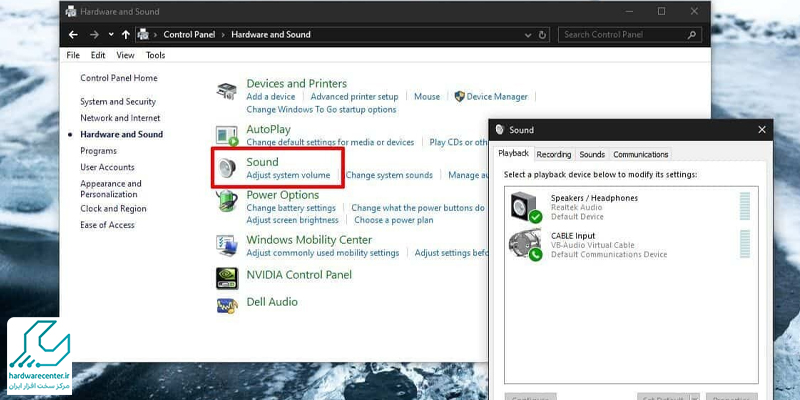
Task: Click Adjust screen brightness
Action: point(292,220)
